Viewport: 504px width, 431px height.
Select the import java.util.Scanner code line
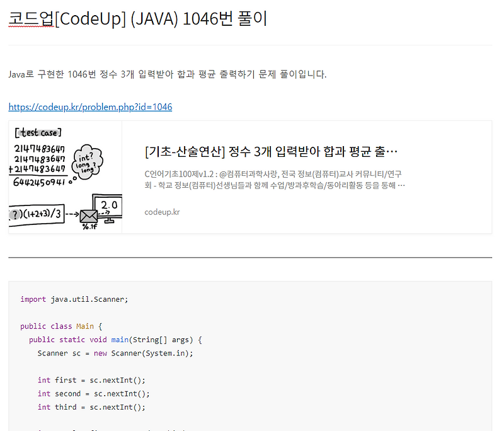72,299
